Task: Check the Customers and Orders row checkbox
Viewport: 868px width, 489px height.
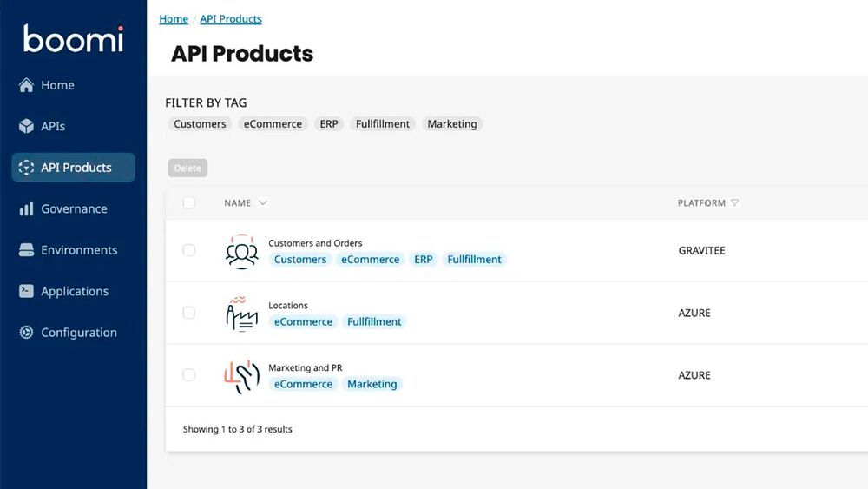Action: pyautogui.click(x=189, y=250)
